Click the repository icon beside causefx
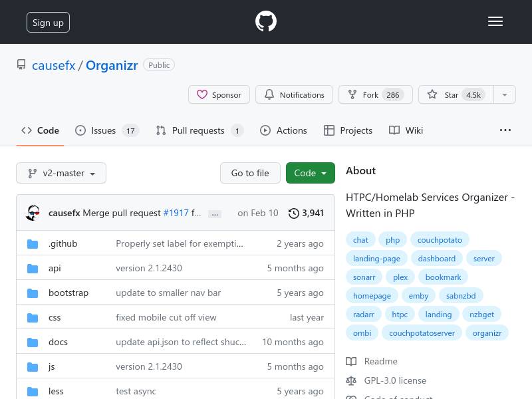This screenshot has height=399, width=532. 21,65
